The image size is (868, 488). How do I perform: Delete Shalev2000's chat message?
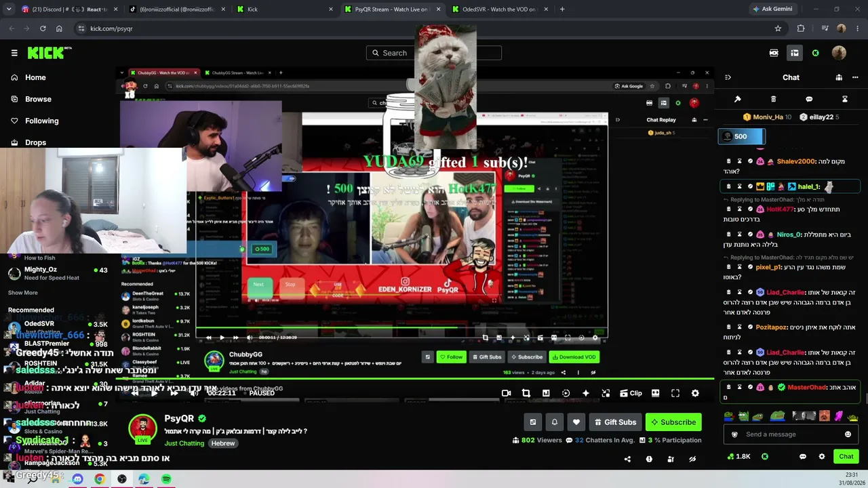(x=729, y=161)
